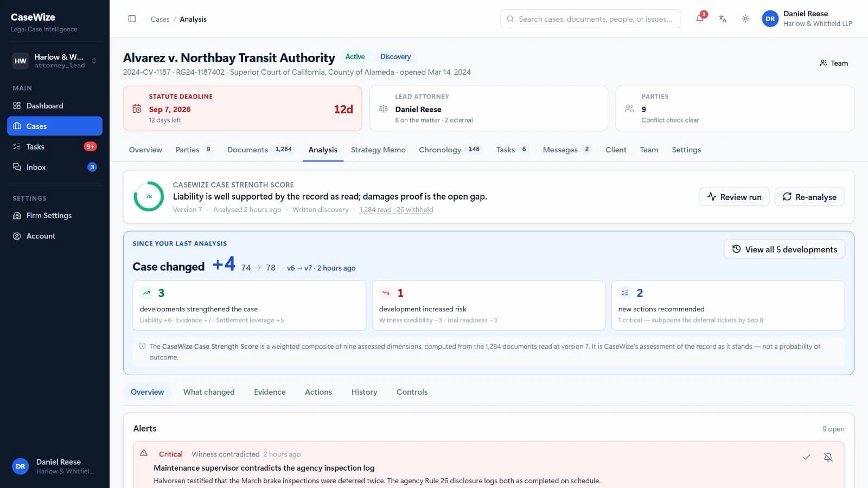
Task: Click the strengthened trend-up icon
Action: (146, 293)
